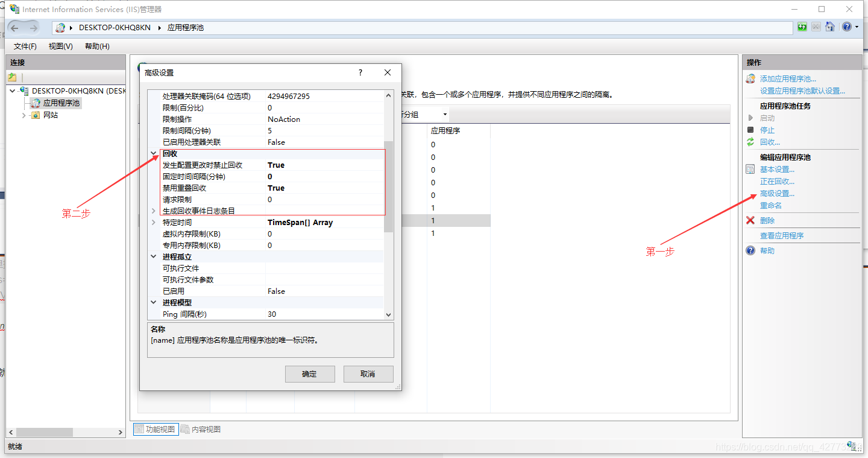The image size is (868, 458).
Task: Click the stop icon in top toolbar
Action: point(816,27)
